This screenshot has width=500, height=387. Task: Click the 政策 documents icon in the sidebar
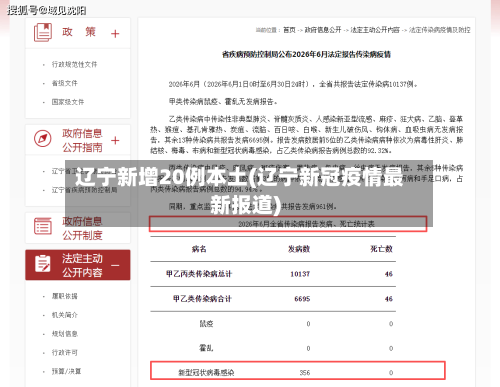pos(43,32)
